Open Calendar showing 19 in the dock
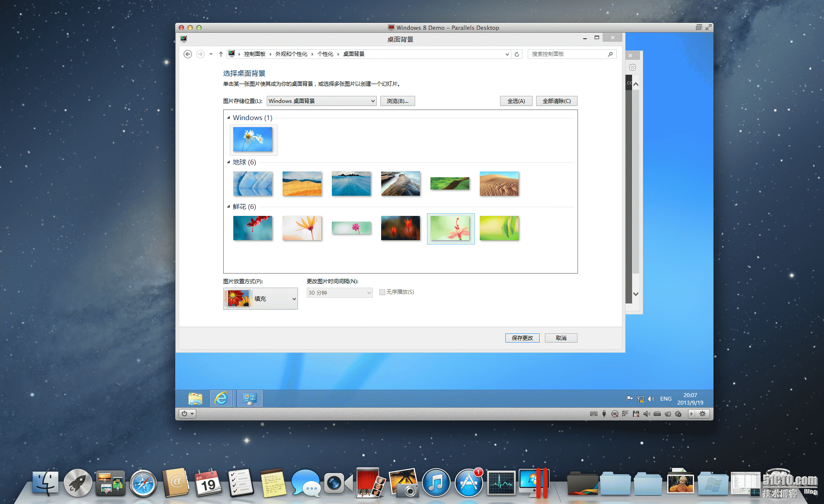Image resolution: width=824 pixels, height=504 pixels. (x=208, y=483)
